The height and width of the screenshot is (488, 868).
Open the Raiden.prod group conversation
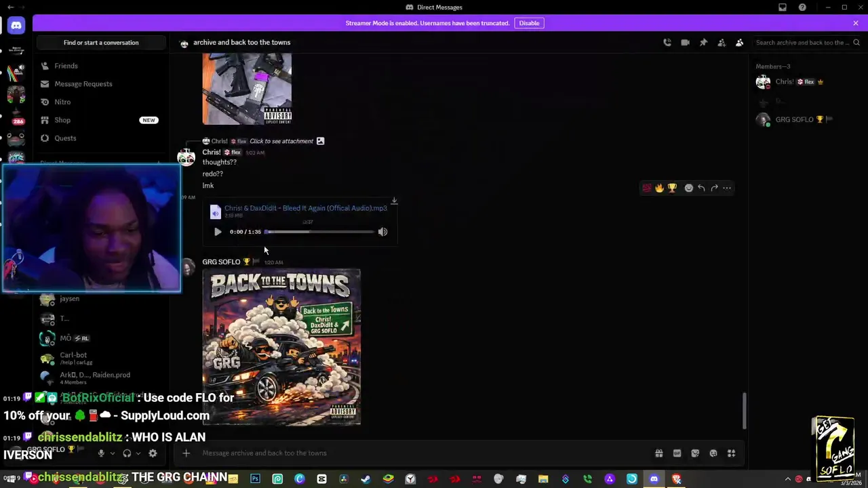(101, 378)
